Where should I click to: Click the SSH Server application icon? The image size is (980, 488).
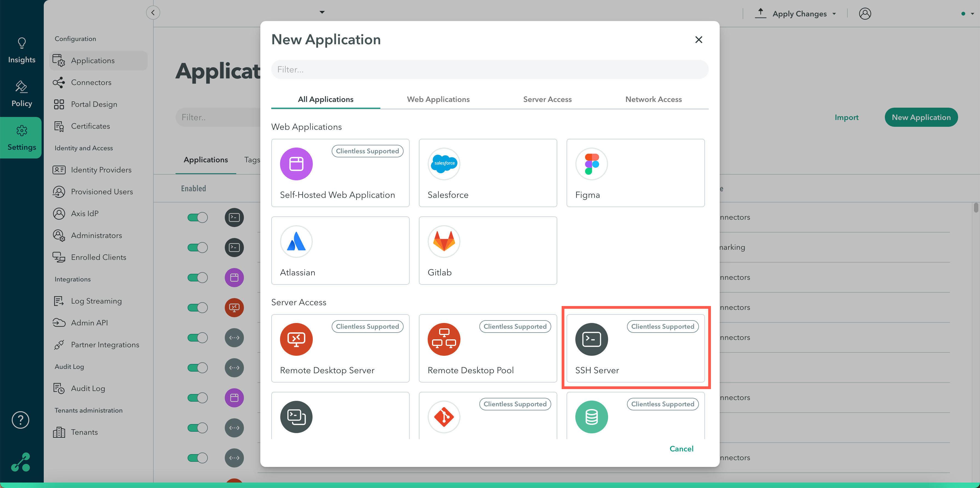[591, 339]
